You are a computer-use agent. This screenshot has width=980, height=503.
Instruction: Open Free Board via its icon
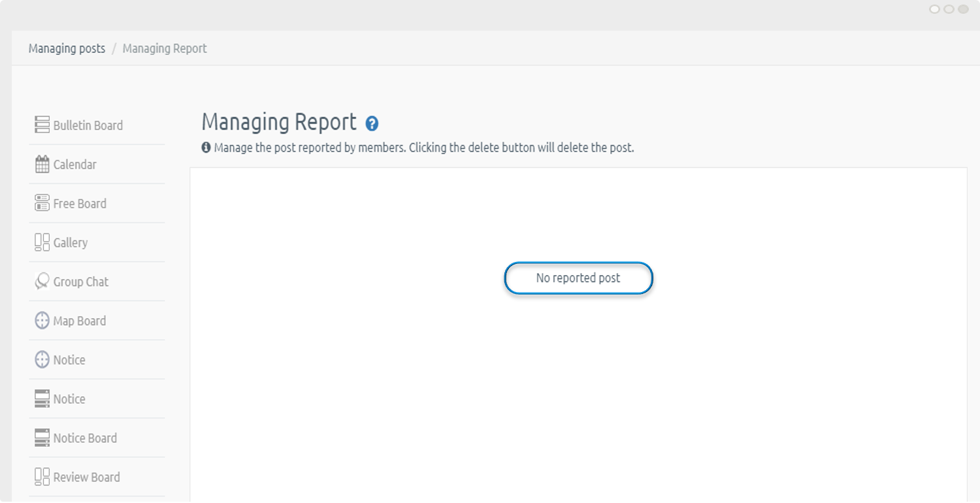(x=42, y=203)
